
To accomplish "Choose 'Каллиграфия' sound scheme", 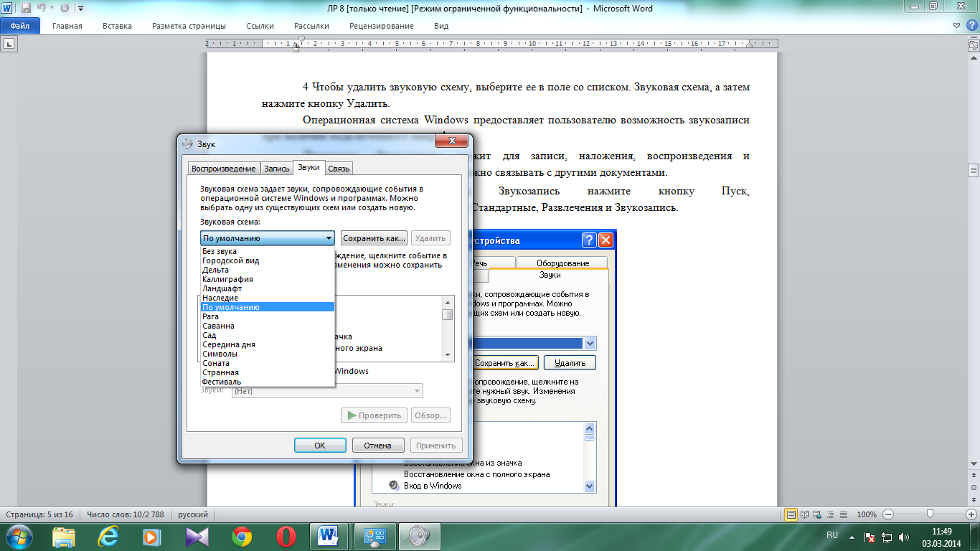I will [x=268, y=279].
